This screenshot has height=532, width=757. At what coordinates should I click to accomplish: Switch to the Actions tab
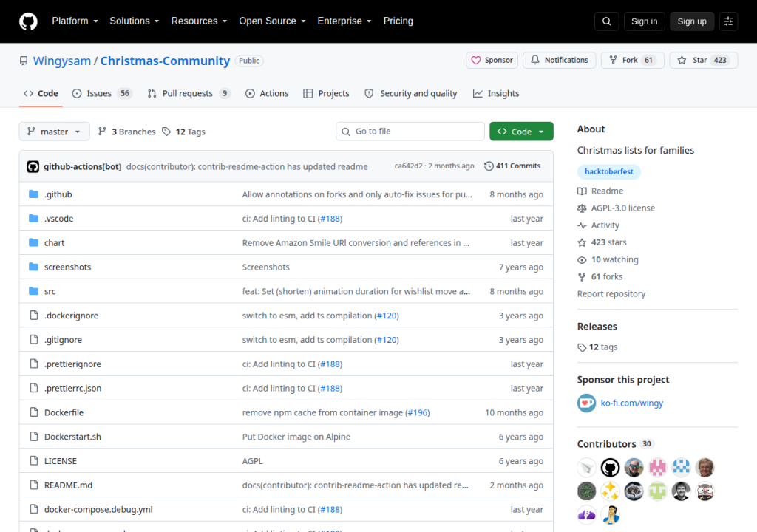pyautogui.click(x=267, y=94)
